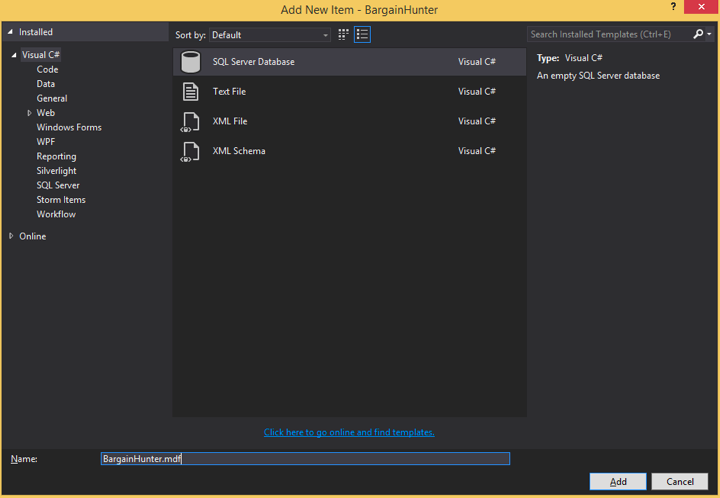Select the Silverlight category
The height and width of the screenshot is (498, 720).
point(56,171)
